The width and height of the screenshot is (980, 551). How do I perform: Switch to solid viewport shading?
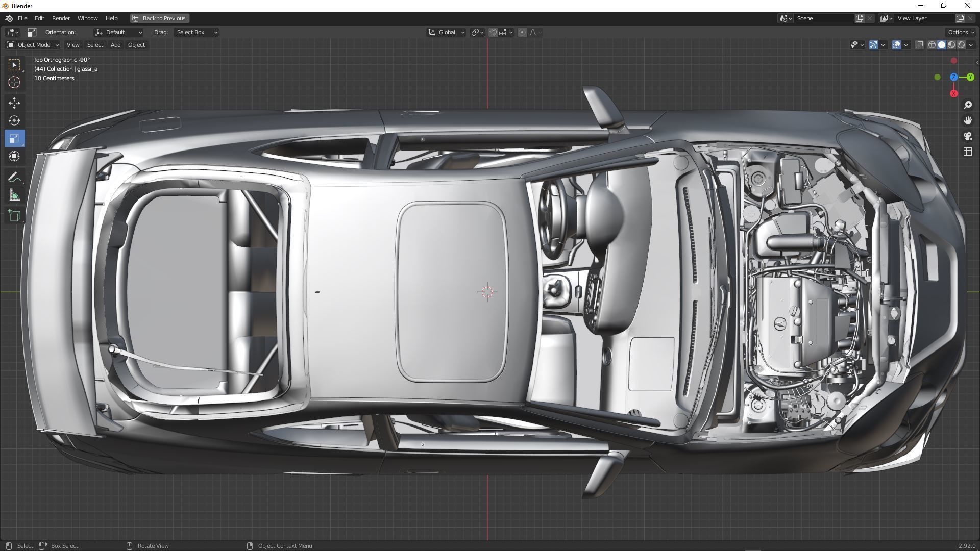[942, 45]
